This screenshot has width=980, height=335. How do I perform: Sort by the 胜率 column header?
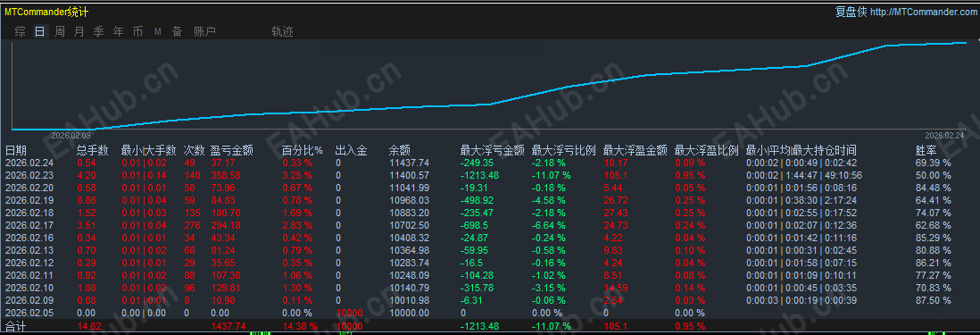click(x=926, y=151)
